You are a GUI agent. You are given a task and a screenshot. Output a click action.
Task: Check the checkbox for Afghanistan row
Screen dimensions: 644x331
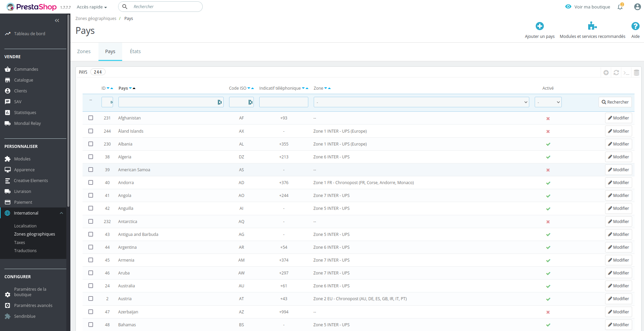pos(90,118)
